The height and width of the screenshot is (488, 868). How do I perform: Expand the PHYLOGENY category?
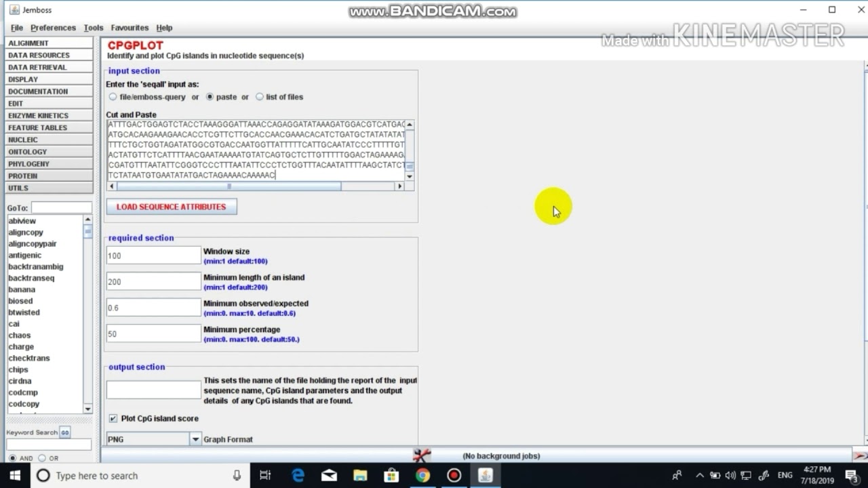(x=49, y=164)
